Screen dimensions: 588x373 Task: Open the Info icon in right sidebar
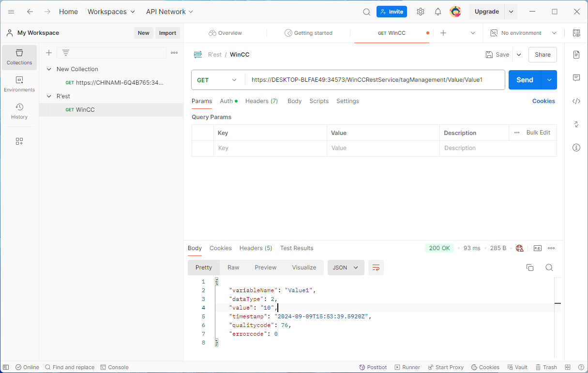(576, 148)
